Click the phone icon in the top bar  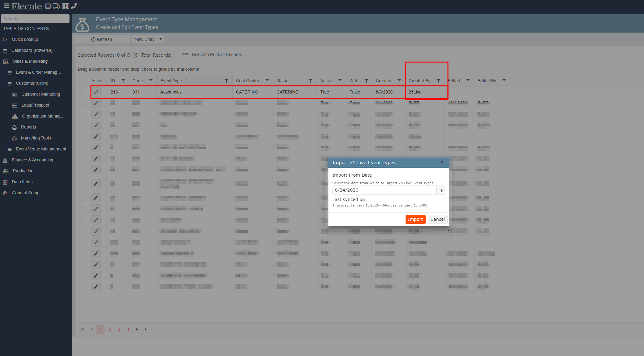click(74, 6)
